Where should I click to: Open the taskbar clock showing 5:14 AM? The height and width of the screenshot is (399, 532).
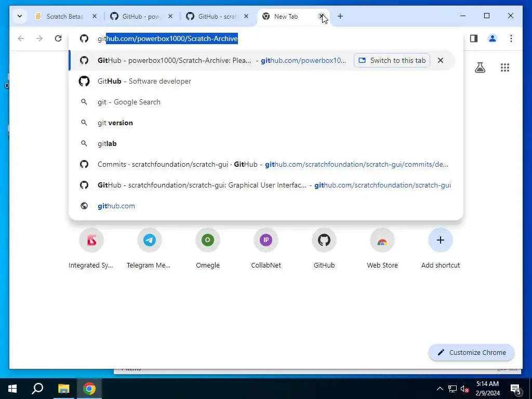click(487, 389)
